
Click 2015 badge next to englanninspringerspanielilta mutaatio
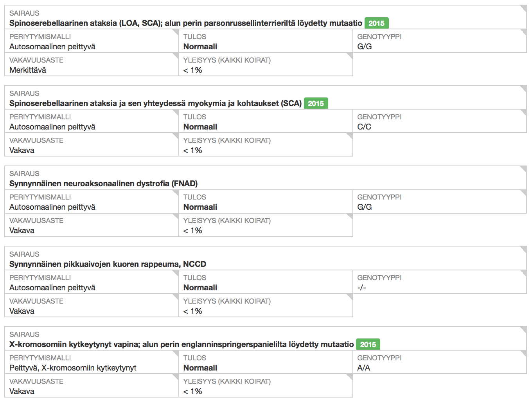click(x=368, y=344)
